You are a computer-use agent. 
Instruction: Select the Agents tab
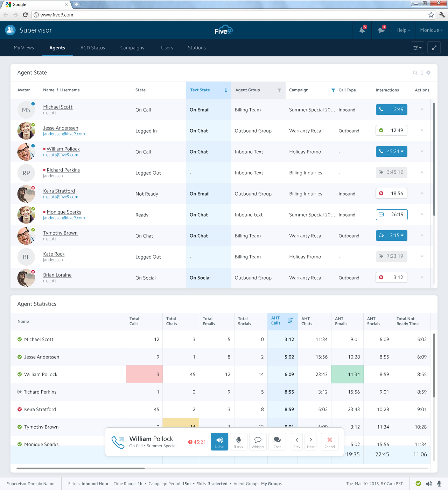point(57,48)
